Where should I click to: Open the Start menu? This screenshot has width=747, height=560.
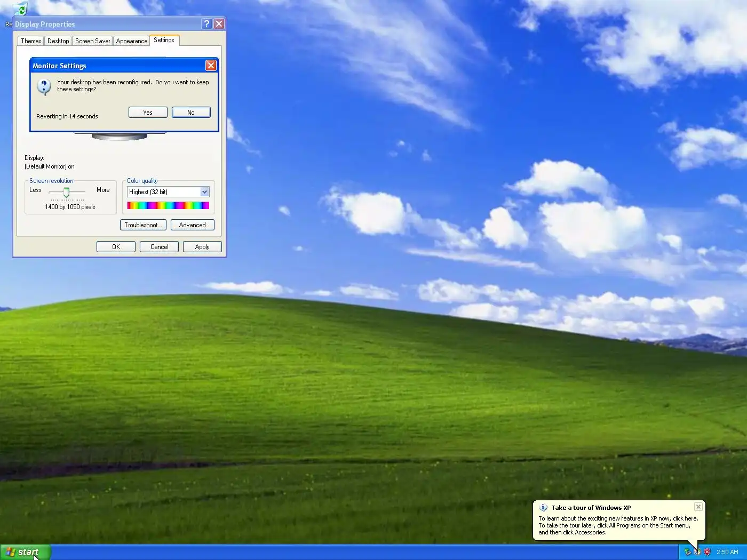click(x=25, y=552)
